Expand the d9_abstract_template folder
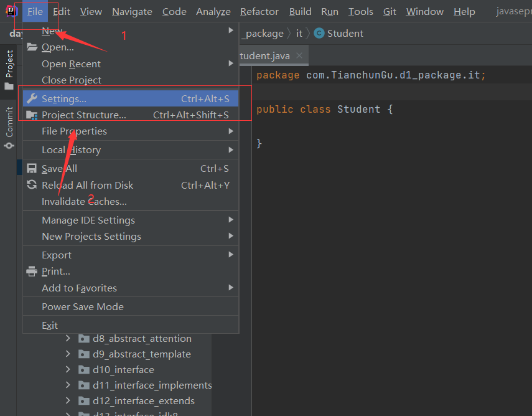 click(x=68, y=354)
